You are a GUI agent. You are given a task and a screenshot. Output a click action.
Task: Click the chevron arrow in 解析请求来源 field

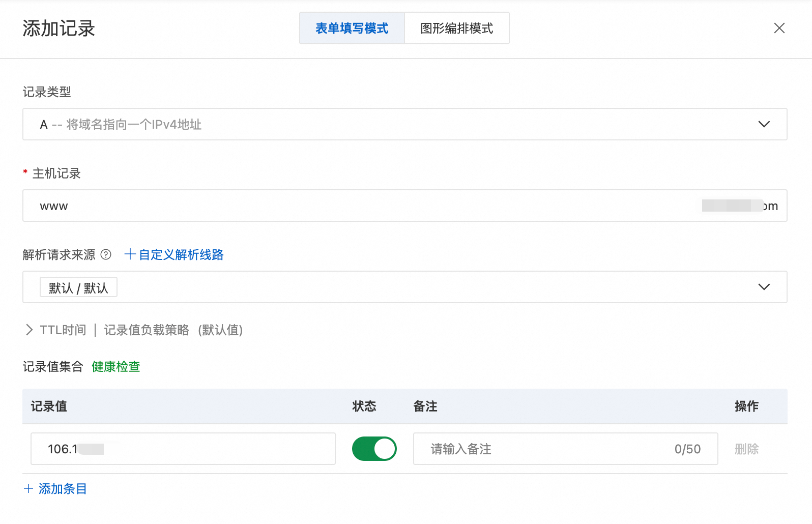[764, 287]
